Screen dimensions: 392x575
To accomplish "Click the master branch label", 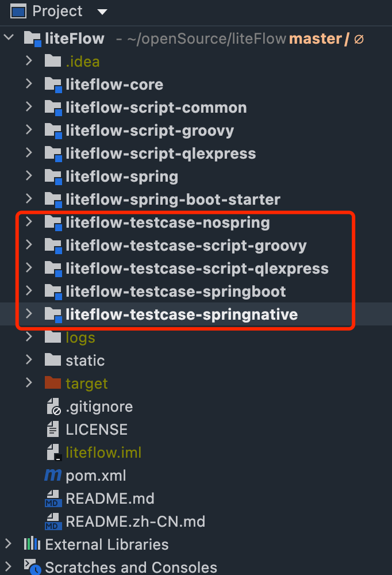I will coord(316,39).
